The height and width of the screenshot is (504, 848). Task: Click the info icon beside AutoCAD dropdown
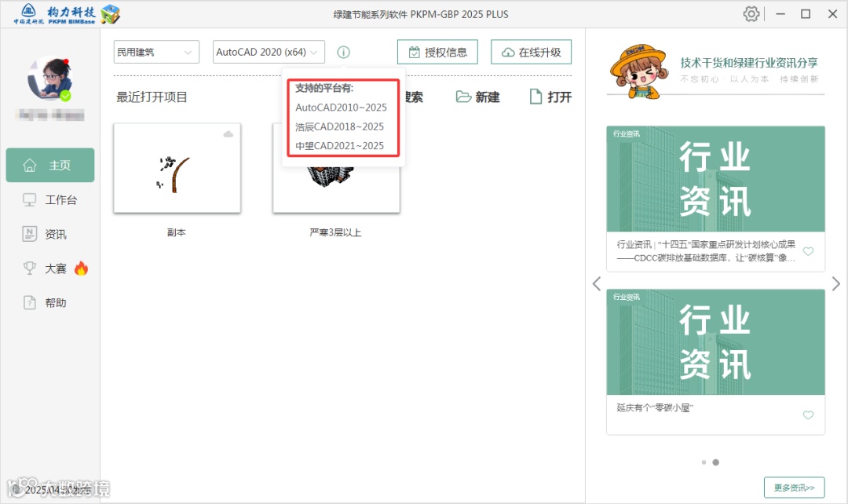343,52
